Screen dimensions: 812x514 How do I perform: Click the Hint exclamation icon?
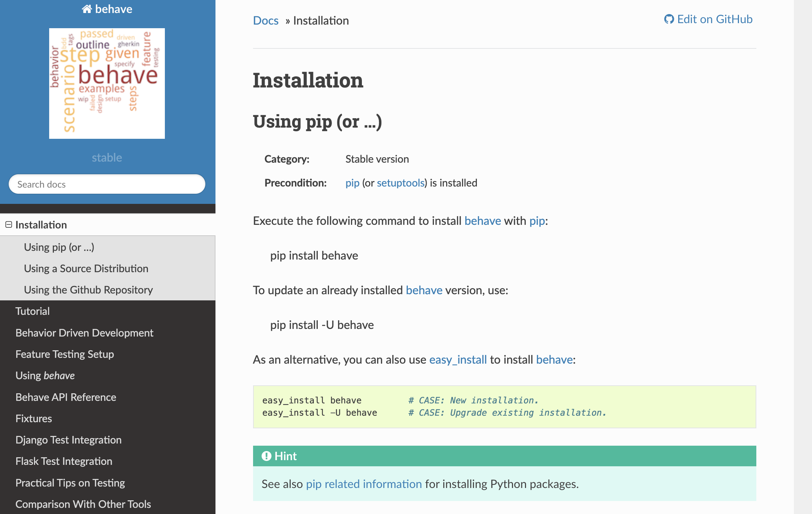point(266,456)
